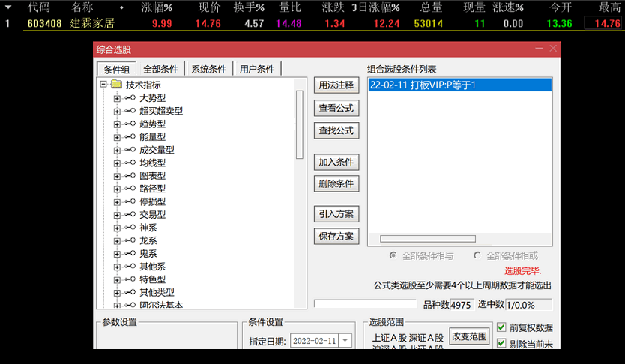Click stock code 603408
Viewport: 625px width, 364px height.
pos(44,23)
